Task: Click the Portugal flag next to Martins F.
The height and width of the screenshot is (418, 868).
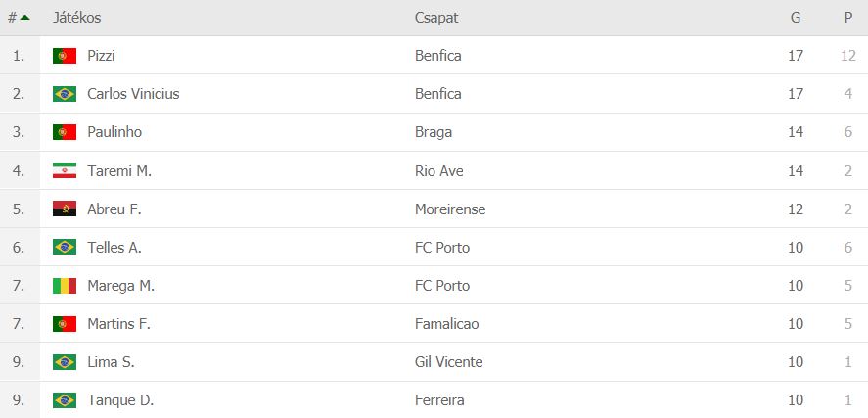Action: click(65, 324)
